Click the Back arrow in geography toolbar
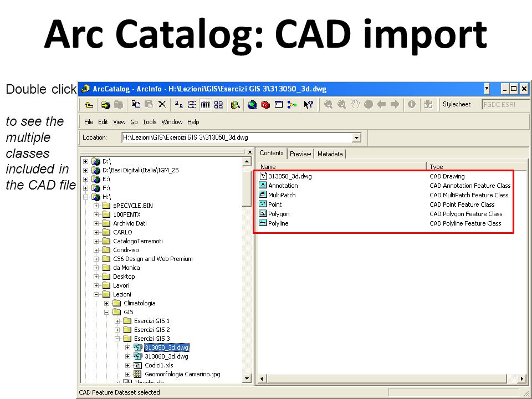This screenshot has width=532, height=399. [381, 105]
